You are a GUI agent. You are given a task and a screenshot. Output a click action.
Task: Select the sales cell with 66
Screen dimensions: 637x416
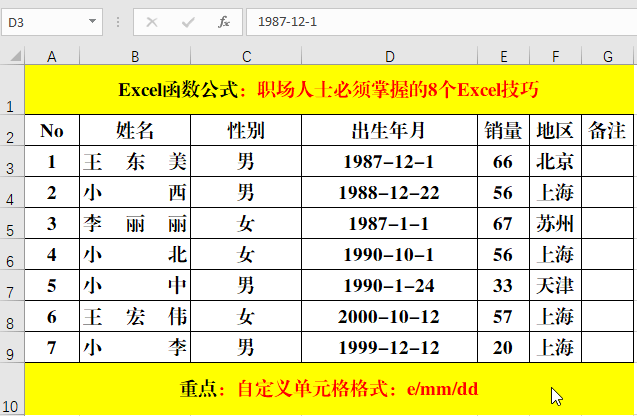[504, 161]
